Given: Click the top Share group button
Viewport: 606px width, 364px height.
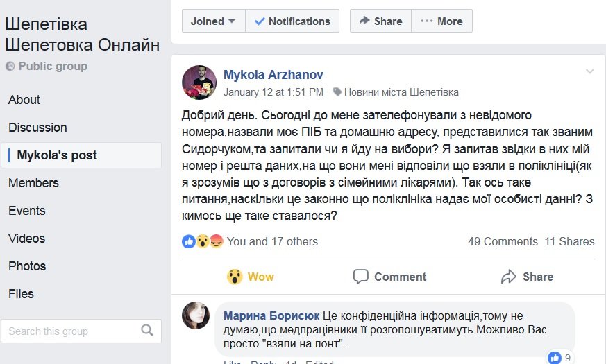Looking at the screenshot, I should pos(380,21).
